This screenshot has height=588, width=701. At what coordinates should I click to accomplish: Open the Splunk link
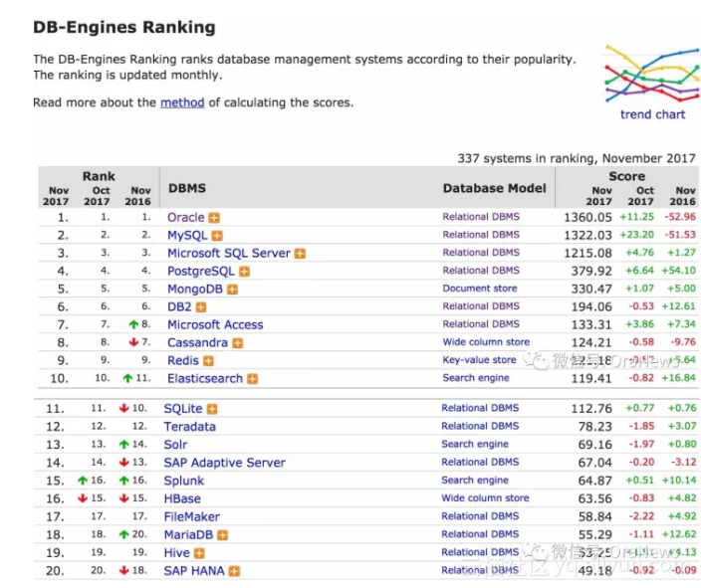coord(184,481)
